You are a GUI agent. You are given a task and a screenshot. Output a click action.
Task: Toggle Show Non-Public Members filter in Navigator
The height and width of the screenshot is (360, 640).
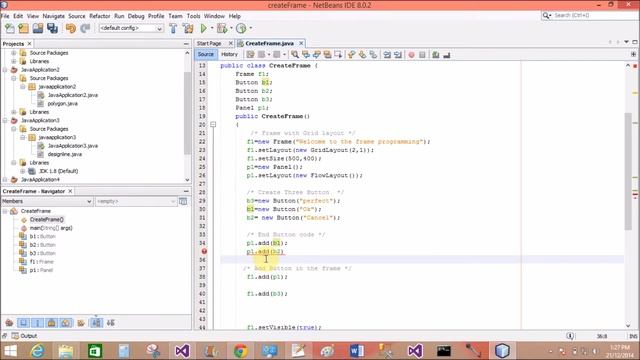tap(51, 323)
